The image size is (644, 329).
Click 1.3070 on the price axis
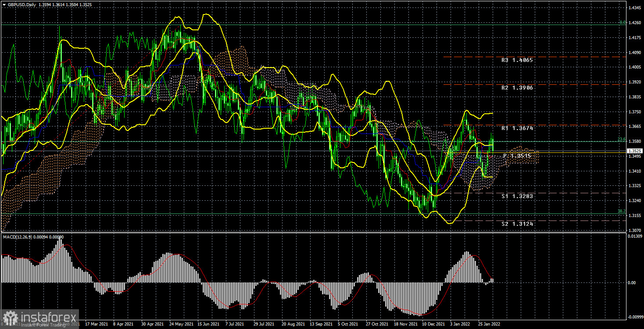pos(634,230)
